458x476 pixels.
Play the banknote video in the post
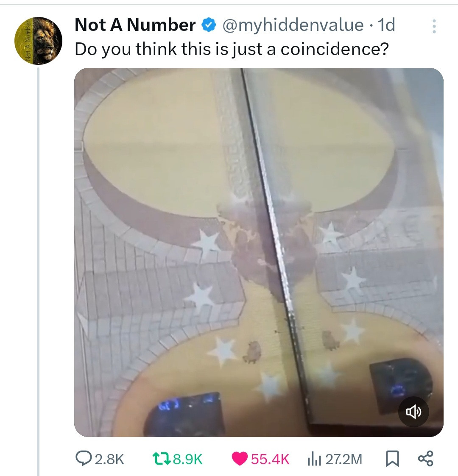[259, 252]
